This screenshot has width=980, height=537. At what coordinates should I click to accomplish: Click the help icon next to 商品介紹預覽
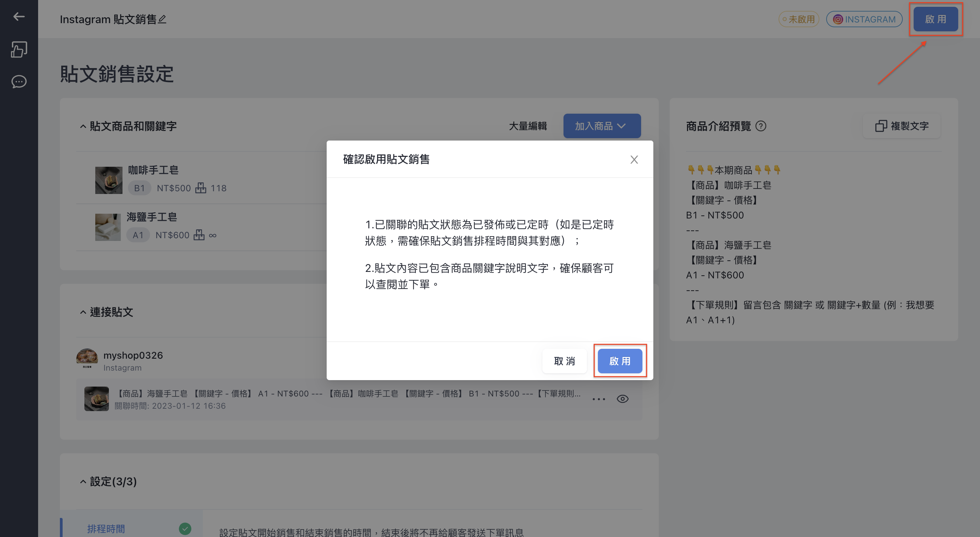coord(761,126)
